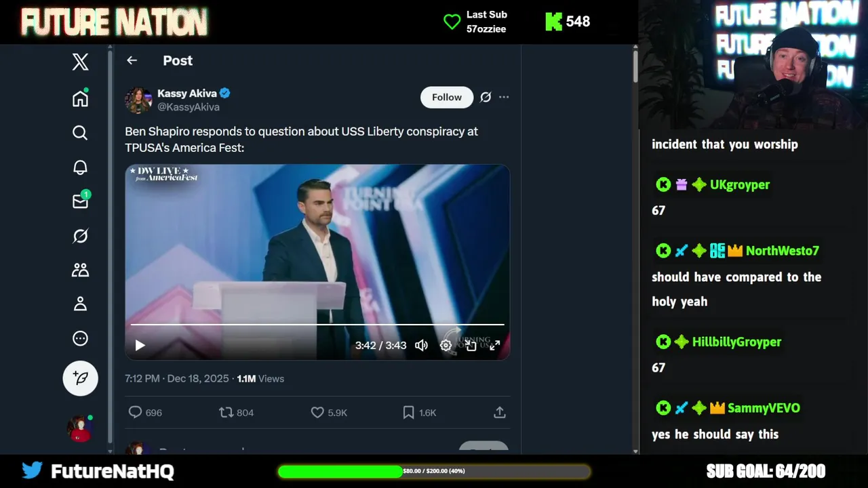
Task: Open the 7:12 PM · Dec 18, 2025 timestamp
Action: [x=177, y=379]
